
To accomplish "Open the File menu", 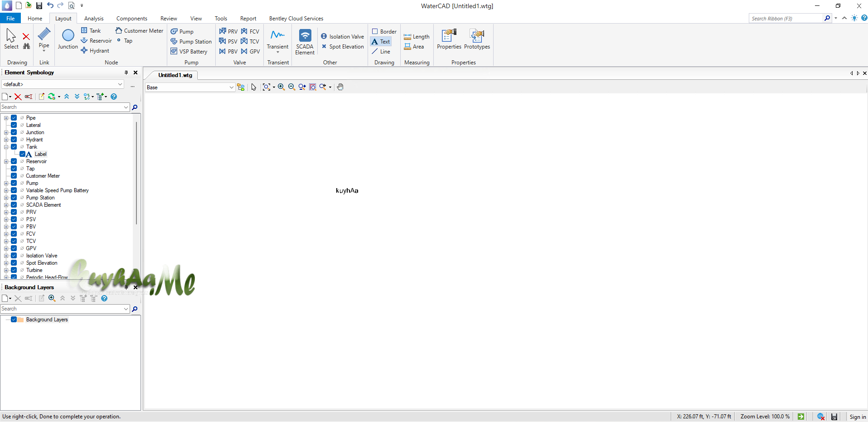I will (10, 19).
